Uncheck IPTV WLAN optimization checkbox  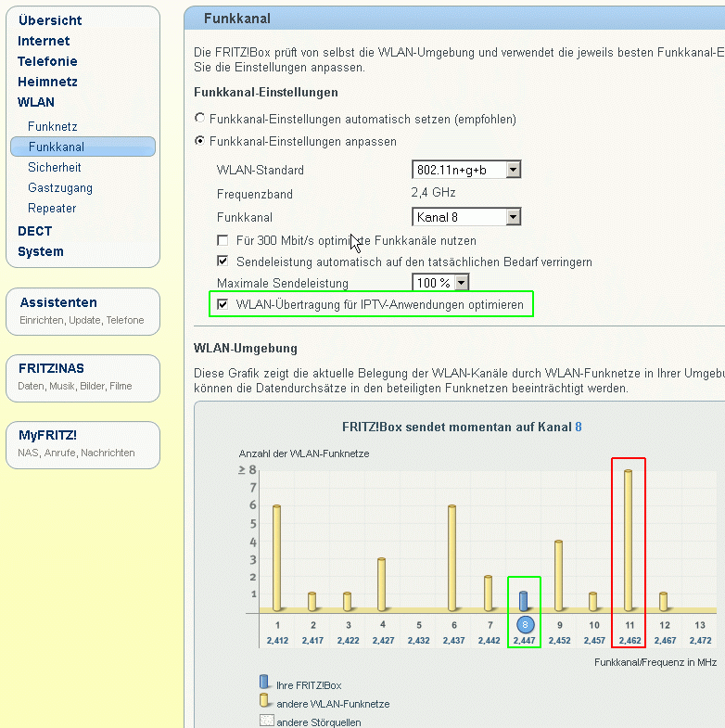tap(223, 304)
